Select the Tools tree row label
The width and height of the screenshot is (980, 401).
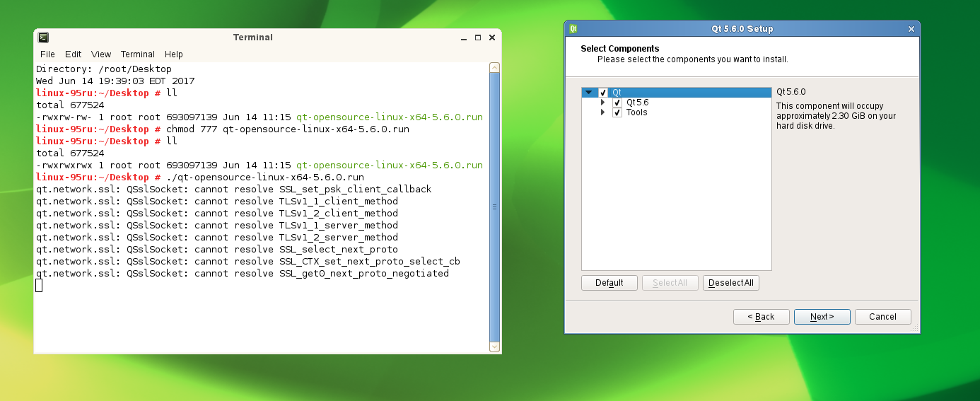pyautogui.click(x=636, y=112)
